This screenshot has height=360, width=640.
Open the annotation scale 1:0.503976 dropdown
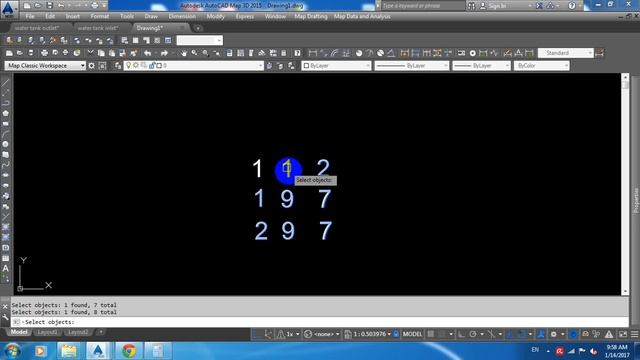point(368,334)
